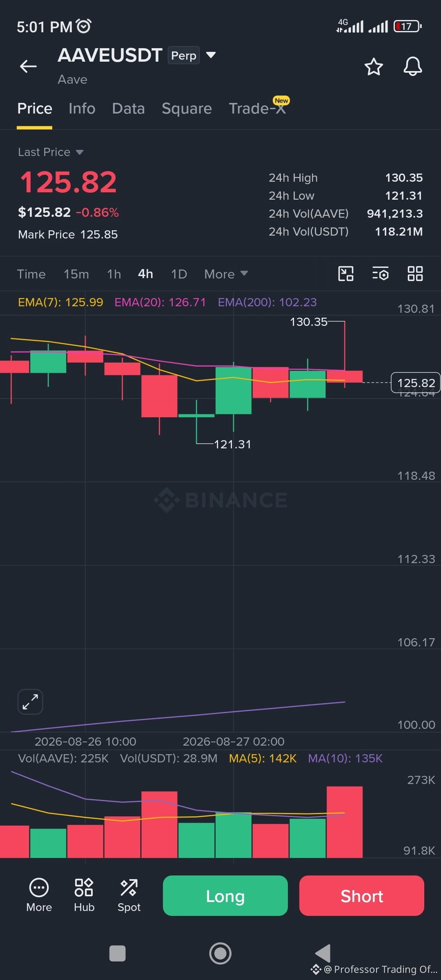
Task: Open the Hub shortcut
Action: coord(84,895)
